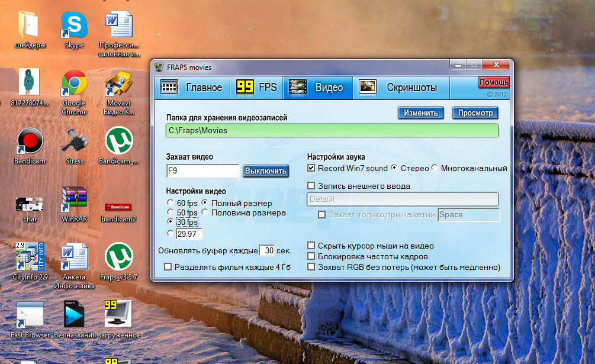This screenshot has width=595, height=364.
Task: Open the Google Chrome desktop icon
Action: tap(74, 85)
